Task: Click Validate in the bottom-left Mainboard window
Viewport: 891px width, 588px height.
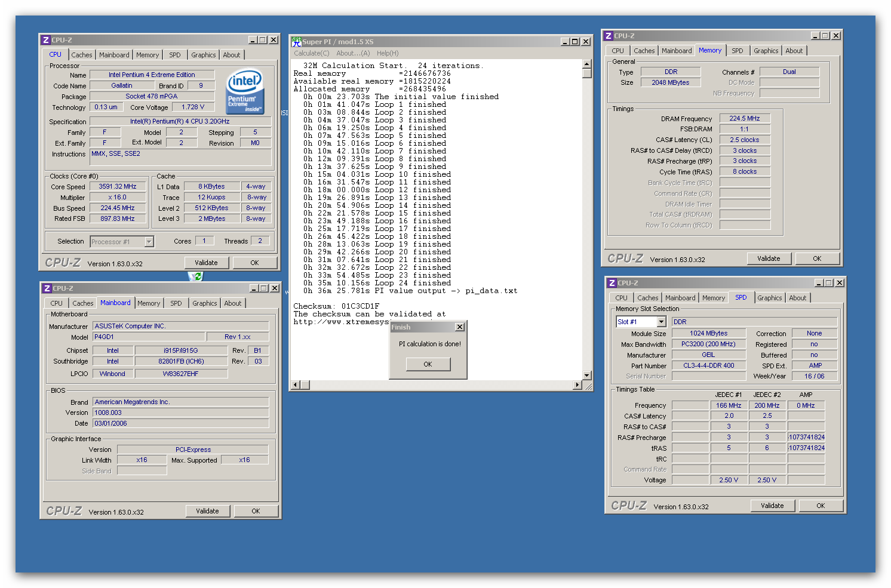Action: tap(207, 511)
